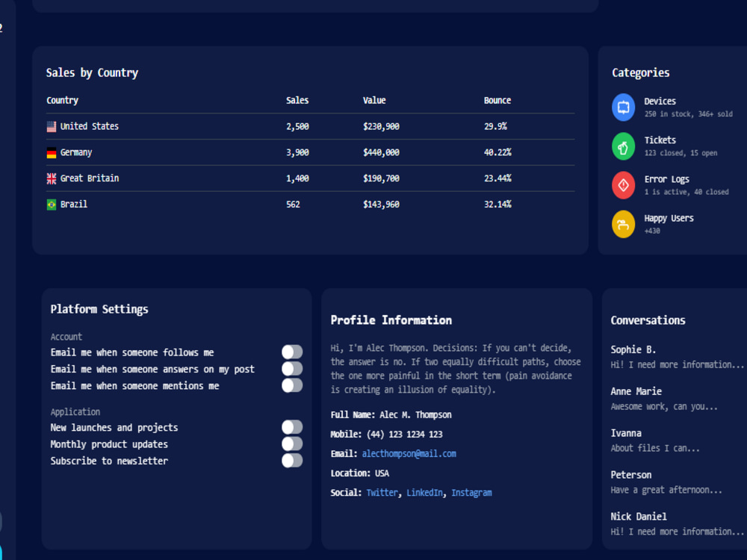747x560 pixels.
Task: Enable monthly product updates
Action: [x=291, y=444]
